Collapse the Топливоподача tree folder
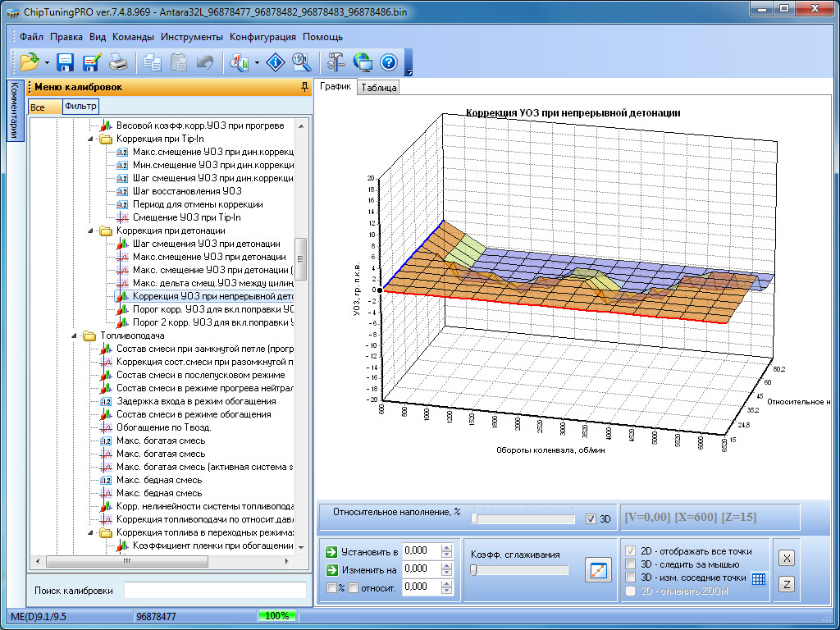840x630 pixels. 74,336
